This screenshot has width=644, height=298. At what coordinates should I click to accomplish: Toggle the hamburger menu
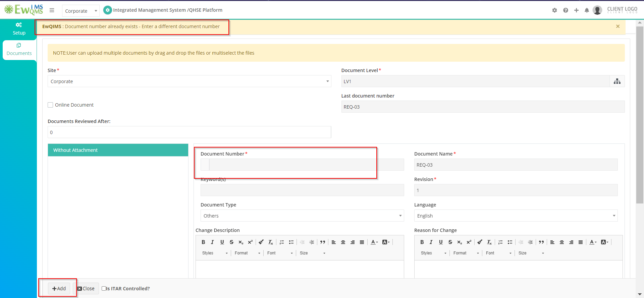pos(52,10)
